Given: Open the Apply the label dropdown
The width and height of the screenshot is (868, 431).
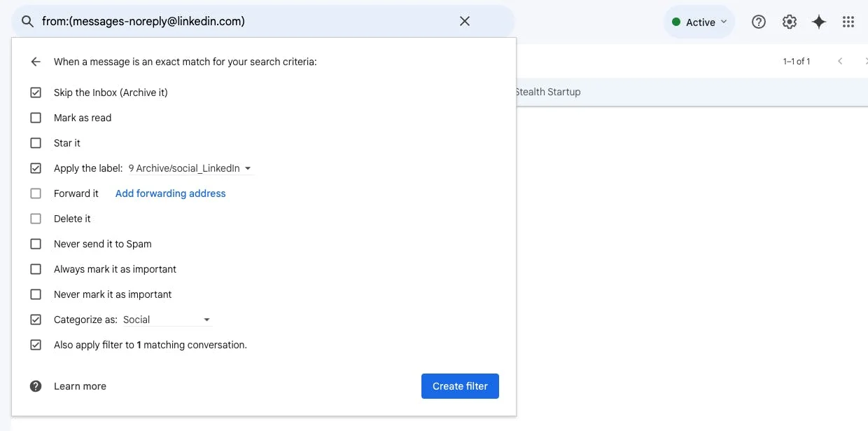Looking at the screenshot, I should point(190,168).
